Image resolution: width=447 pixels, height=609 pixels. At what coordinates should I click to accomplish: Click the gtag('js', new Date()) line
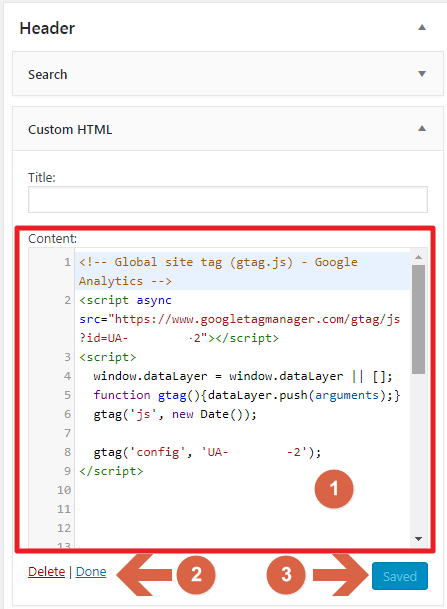tap(175, 414)
